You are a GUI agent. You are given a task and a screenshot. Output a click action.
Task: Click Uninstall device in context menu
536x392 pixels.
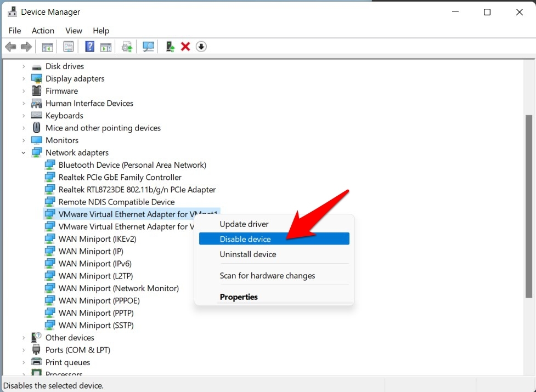(248, 254)
